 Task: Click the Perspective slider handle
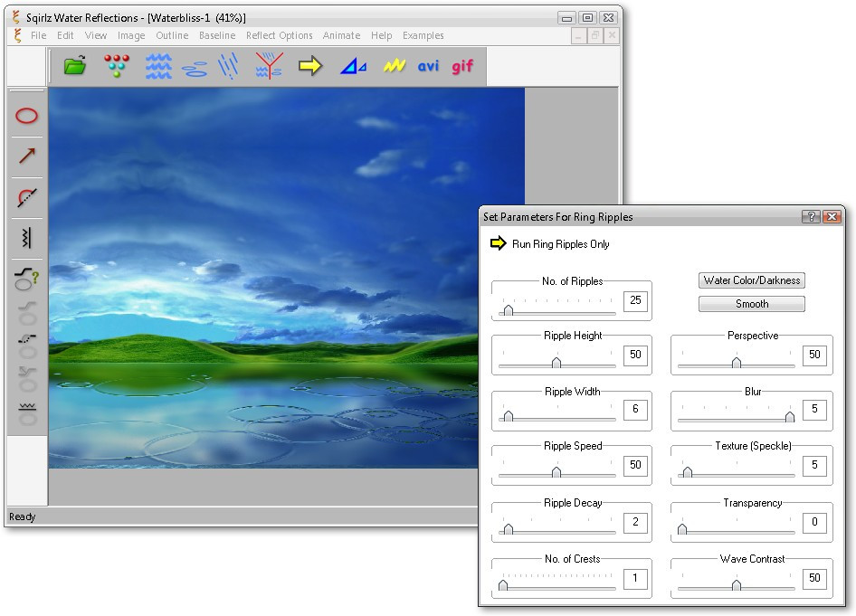pyautogui.click(x=737, y=363)
